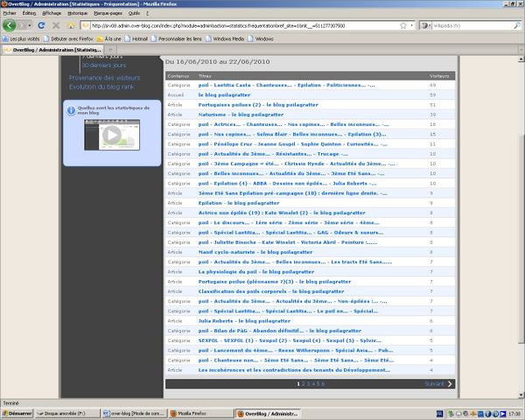Open the Naturisme article link

(x=241, y=115)
